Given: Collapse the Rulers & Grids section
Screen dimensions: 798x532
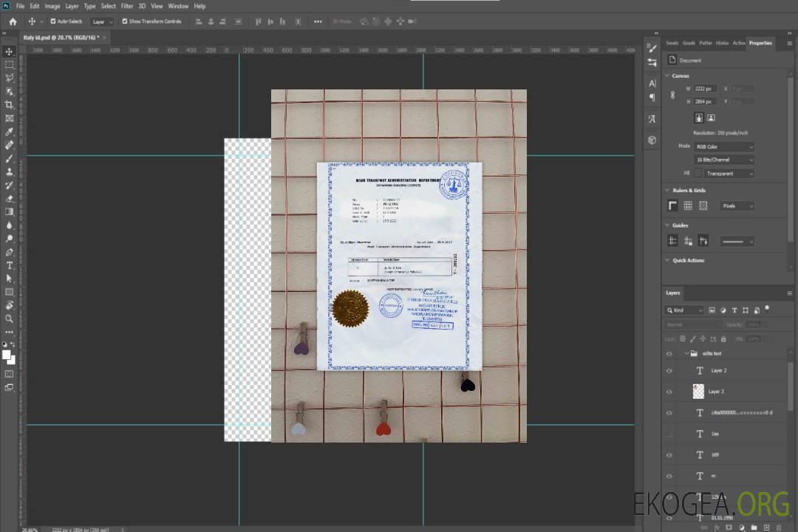Looking at the screenshot, I should [x=668, y=191].
